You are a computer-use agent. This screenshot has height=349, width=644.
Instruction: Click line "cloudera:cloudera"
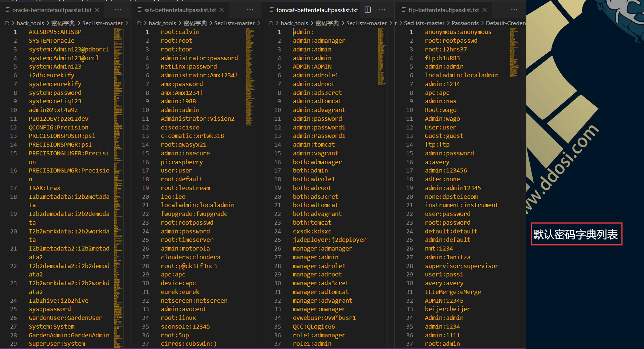tap(191, 257)
